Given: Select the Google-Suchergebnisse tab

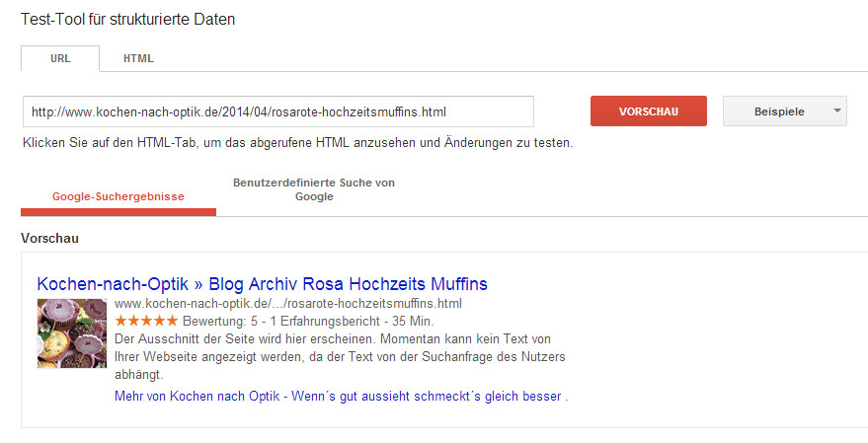Looking at the screenshot, I should pyautogui.click(x=118, y=196).
